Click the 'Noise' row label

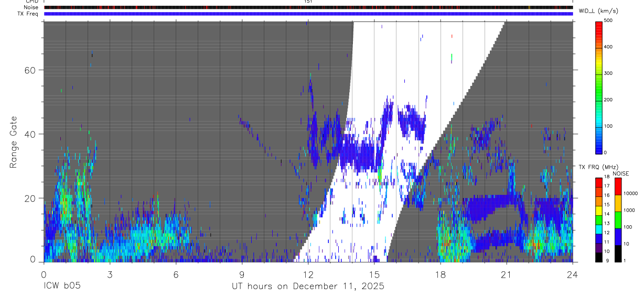tap(31, 7)
